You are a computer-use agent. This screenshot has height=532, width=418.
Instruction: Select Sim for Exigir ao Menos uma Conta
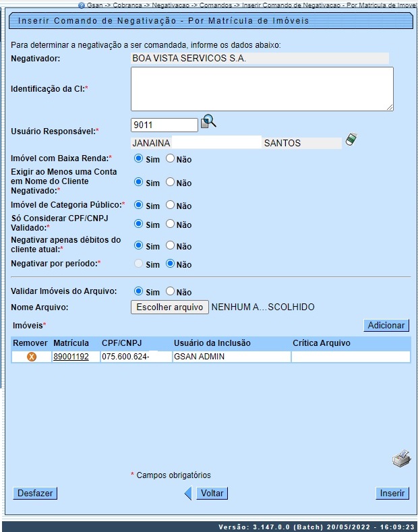coord(139,182)
